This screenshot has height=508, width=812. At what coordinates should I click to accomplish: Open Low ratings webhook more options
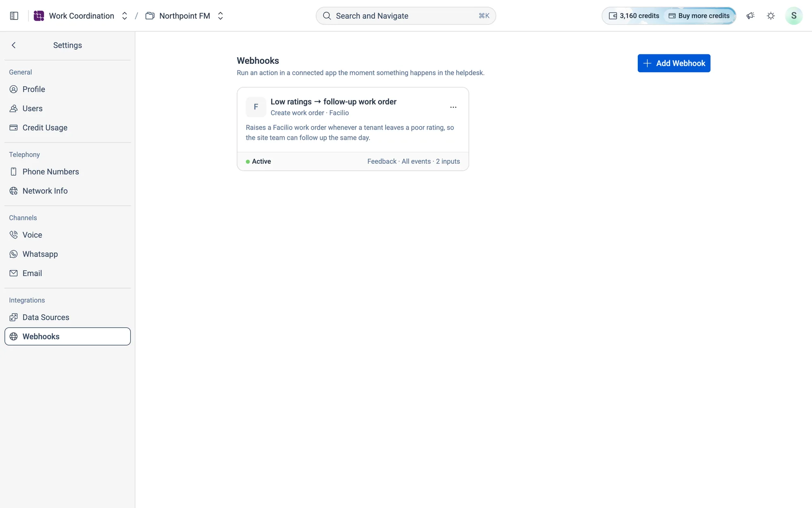pyautogui.click(x=453, y=107)
